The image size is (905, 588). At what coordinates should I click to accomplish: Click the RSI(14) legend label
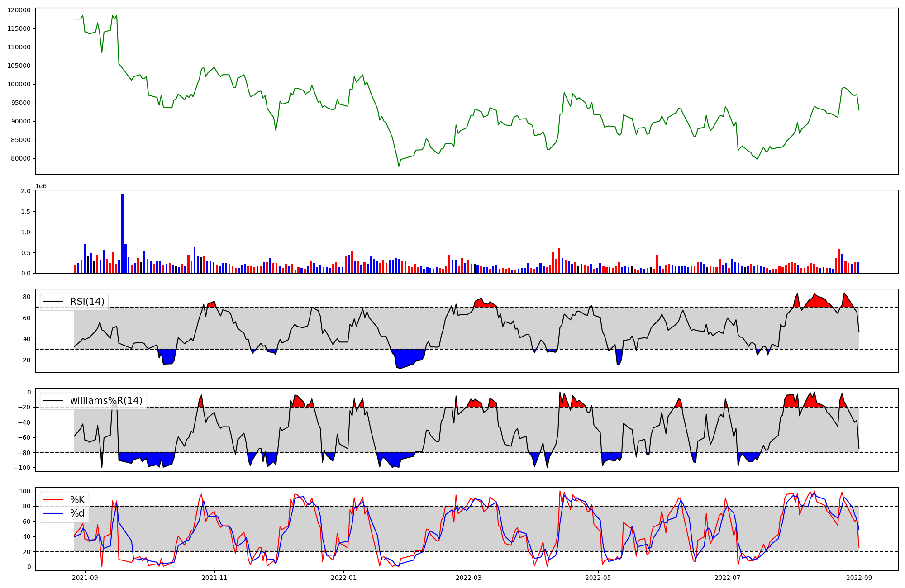[87, 302]
